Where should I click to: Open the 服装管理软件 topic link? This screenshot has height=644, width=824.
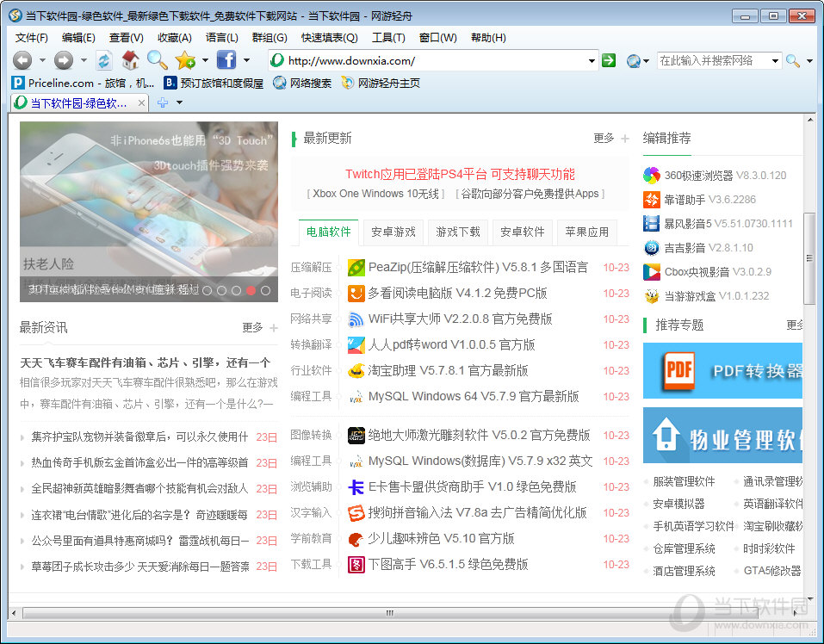click(684, 481)
